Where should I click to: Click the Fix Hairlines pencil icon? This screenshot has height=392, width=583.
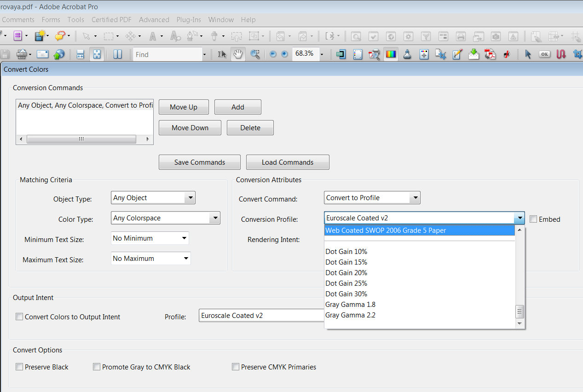point(457,54)
